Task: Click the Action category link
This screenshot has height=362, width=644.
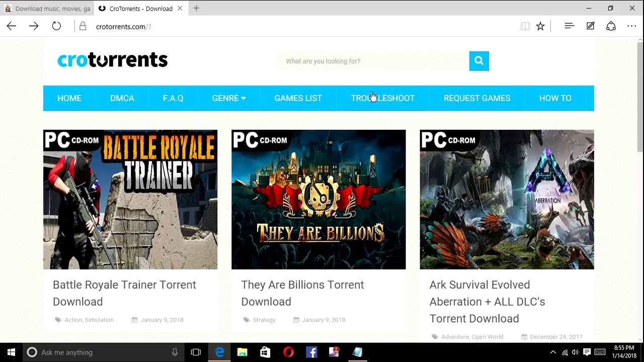Action: tap(73, 320)
